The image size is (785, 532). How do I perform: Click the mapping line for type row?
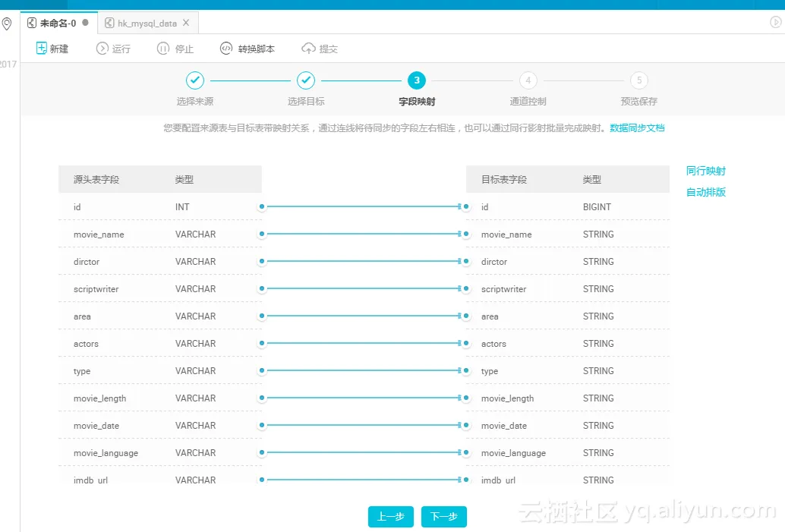tap(364, 370)
